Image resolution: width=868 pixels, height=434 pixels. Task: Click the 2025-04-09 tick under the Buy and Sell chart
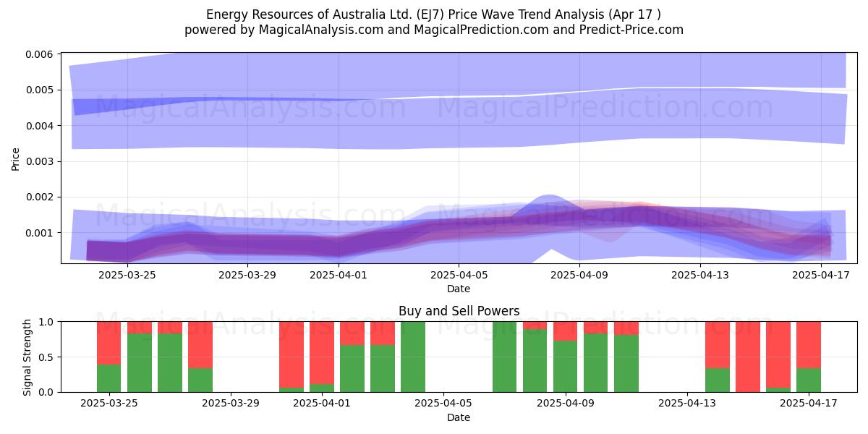(x=565, y=404)
